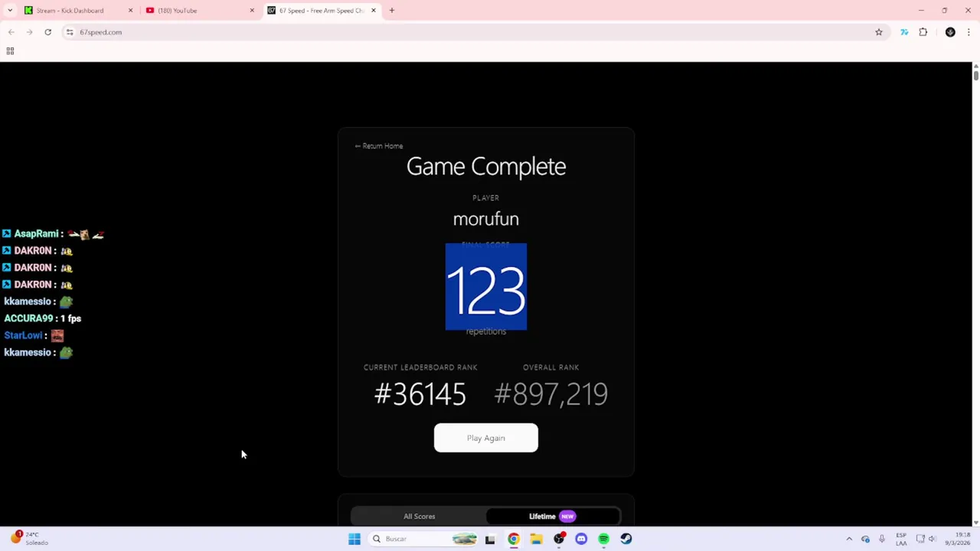Bookmark this page with the star icon
980x551 pixels.
(879, 32)
